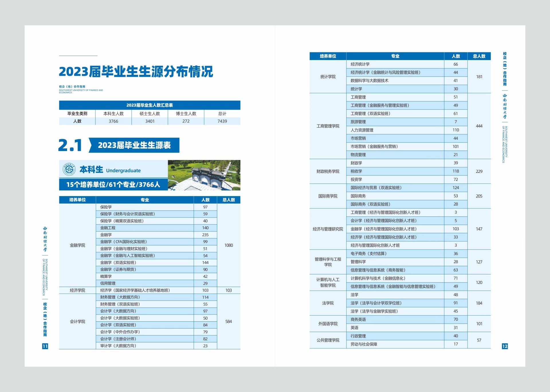
Task: Click the 数据科学与大数据技术 row
Action: (407, 81)
